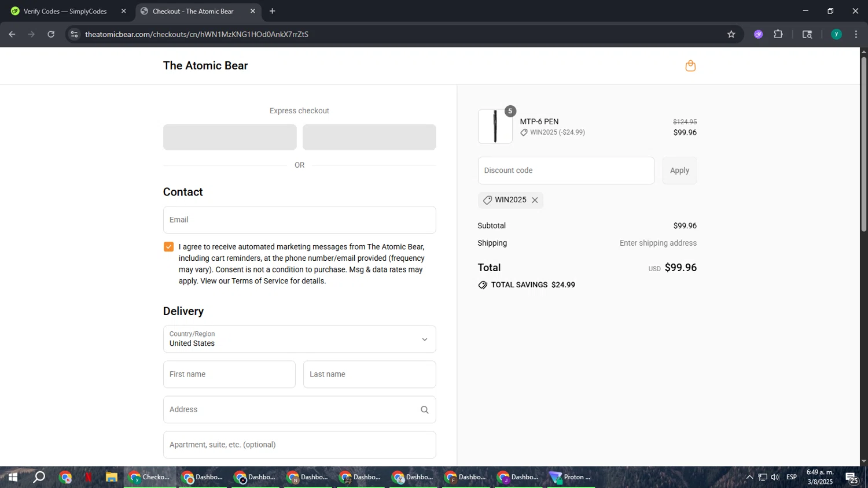Click the tab search / media icon in toolbar
This screenshot has width=868, height=488.
pyautogui.click(x=807, y=34)
